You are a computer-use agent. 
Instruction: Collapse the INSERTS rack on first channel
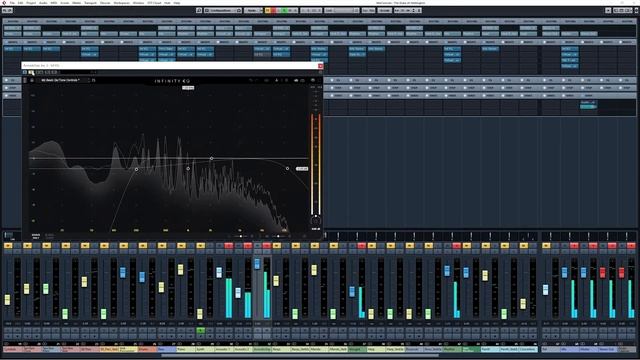pyautogui.click(x=12, y=42)
